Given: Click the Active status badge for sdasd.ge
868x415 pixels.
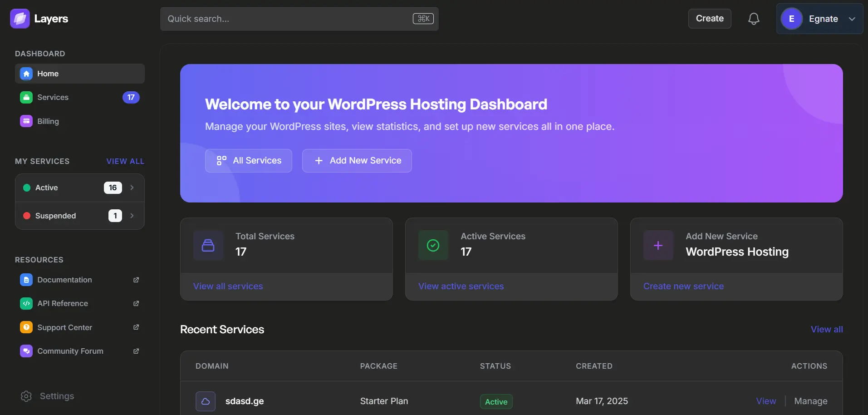Looking at the screenshot, I should click(x=496, y=402).
